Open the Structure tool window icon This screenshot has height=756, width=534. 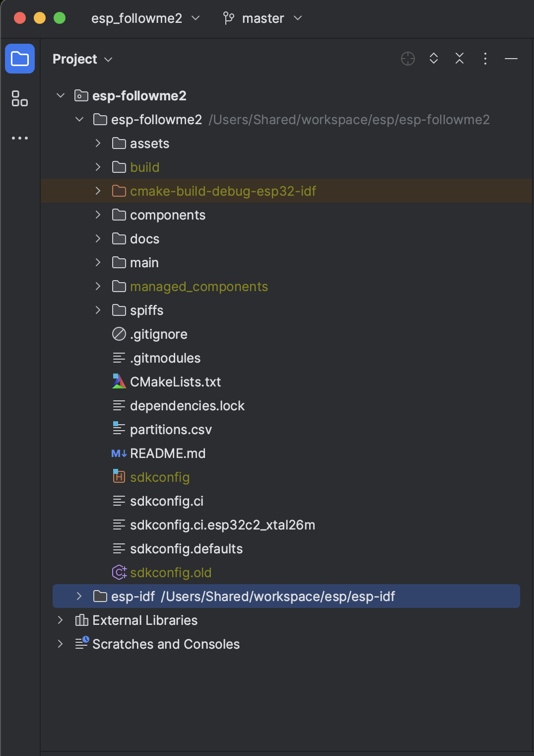click(x=20, y=98)
